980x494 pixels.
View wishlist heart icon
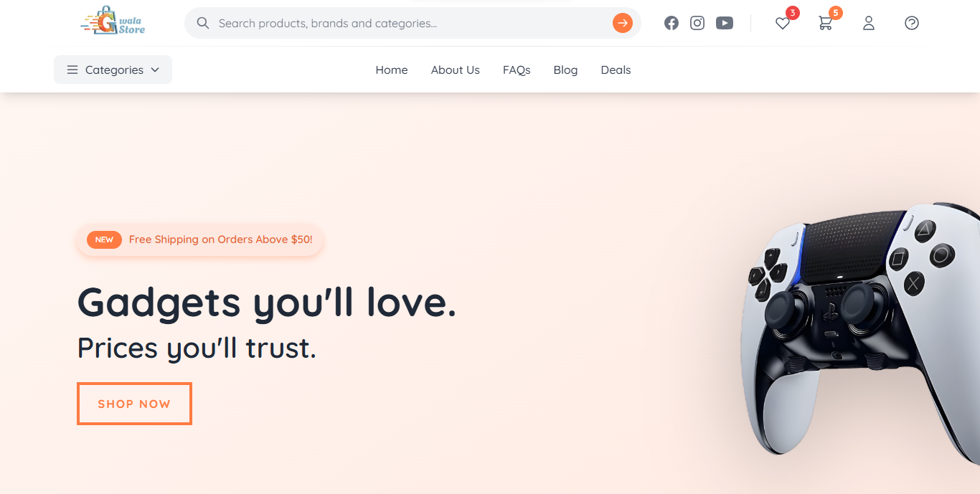coord(783,24)
